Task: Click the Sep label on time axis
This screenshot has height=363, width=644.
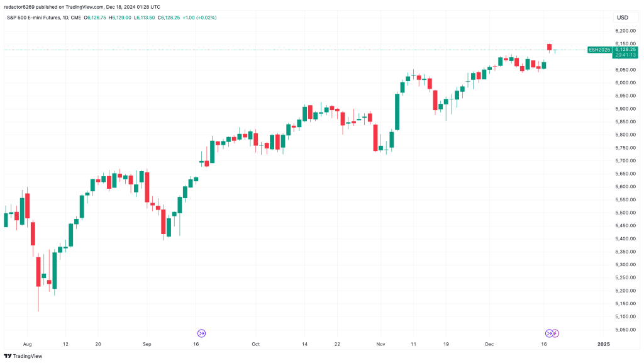Action: (x=147, y=345)
